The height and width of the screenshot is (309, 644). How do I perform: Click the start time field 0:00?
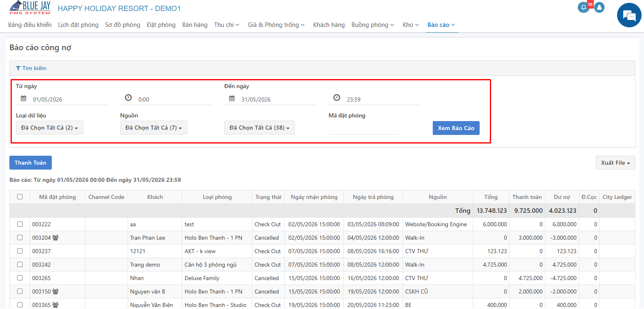pyautogui.click(x=174, y=99)
